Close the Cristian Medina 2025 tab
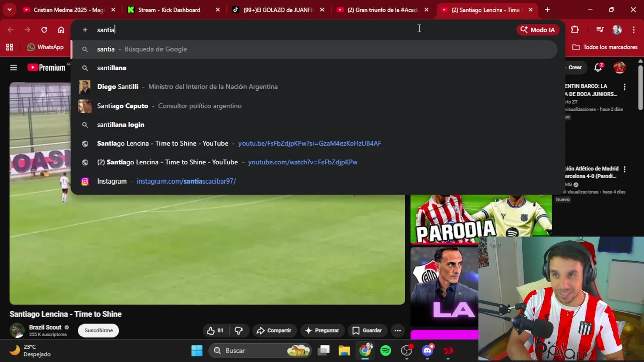This screenshot has height=362, width=644. (x=113, y=10)
